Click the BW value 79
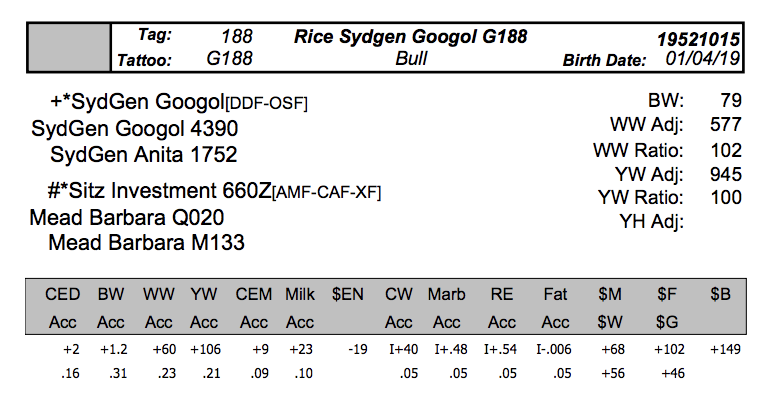Screen dimensions: 776x420 coord(730,101)
